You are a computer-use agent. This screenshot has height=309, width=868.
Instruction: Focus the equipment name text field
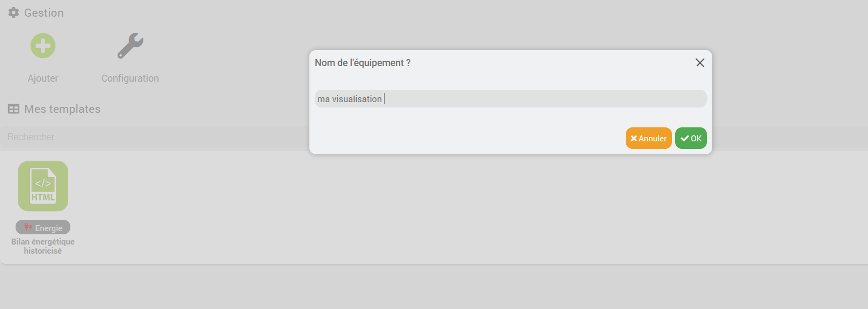click(x=510, y=99)
